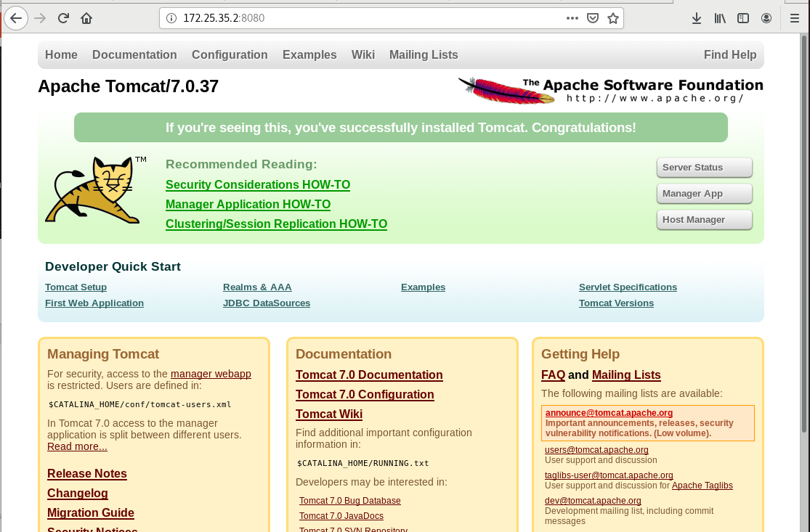810x532 pixels.
Task: Open the Host Manager
Action: tap(704, 220)
